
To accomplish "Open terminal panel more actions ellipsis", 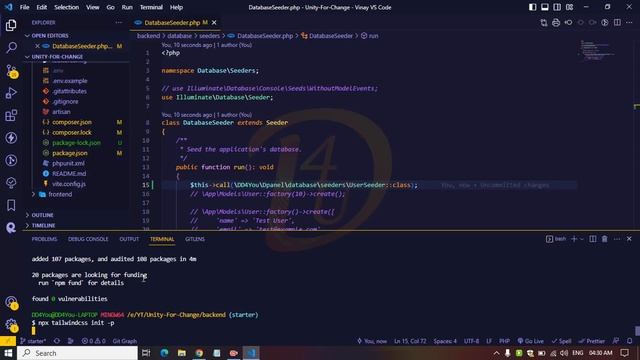I will pos(617,239).
